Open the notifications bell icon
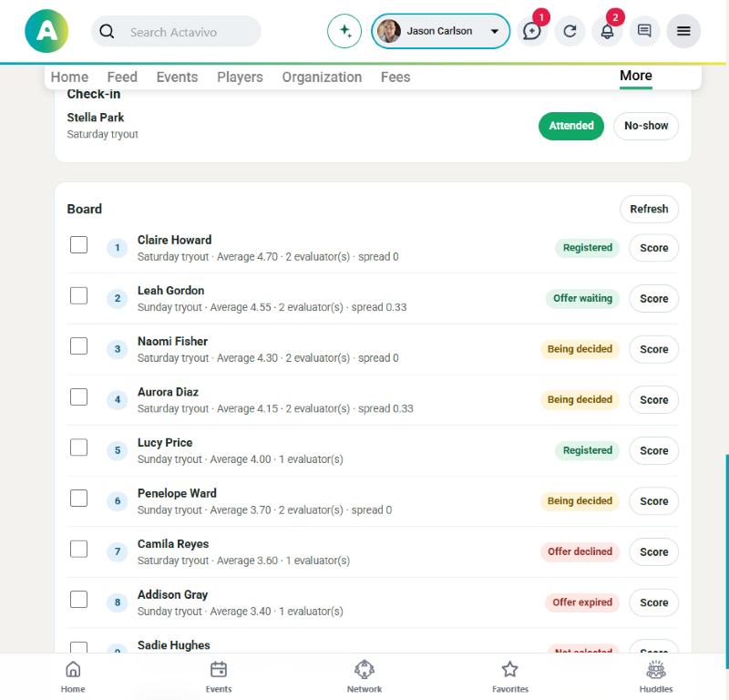Screen dimensions: 729x700 (x=607, y=31)
